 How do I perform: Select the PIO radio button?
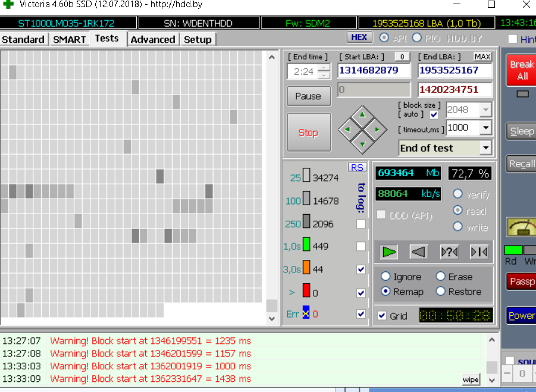pos(416,37)
